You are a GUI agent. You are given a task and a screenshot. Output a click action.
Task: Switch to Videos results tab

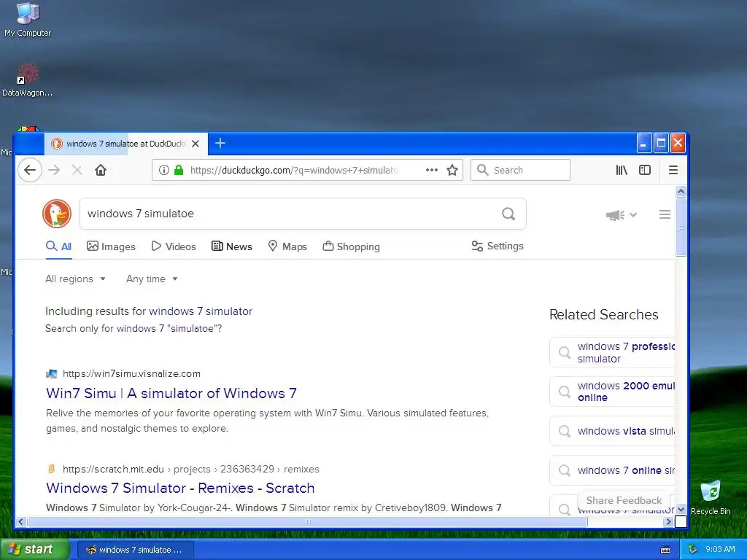174,246
